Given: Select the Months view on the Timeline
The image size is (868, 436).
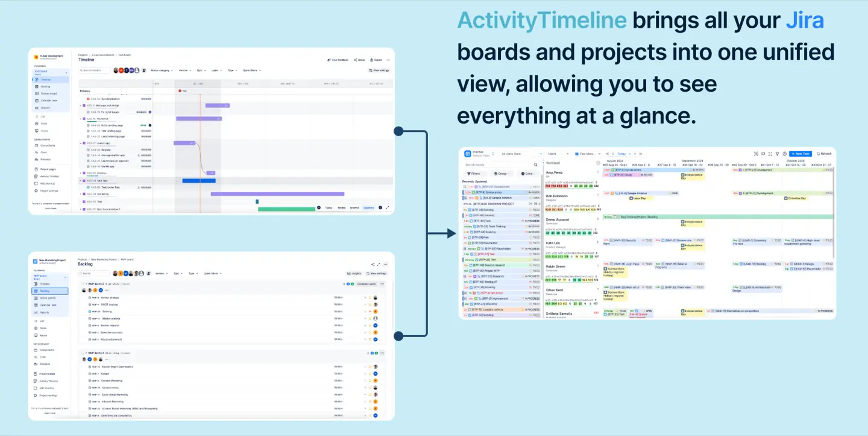Looking at the screenshot, I should click(x=354, y=207).
